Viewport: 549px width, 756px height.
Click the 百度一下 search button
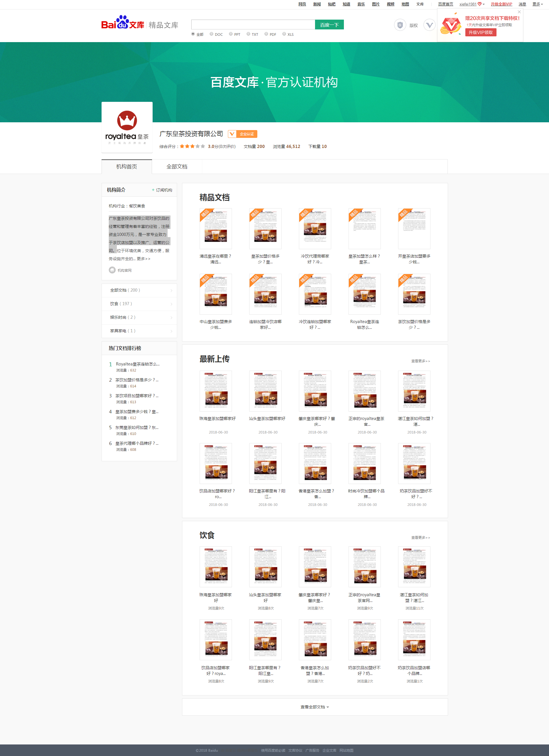[x=329, y=25]
